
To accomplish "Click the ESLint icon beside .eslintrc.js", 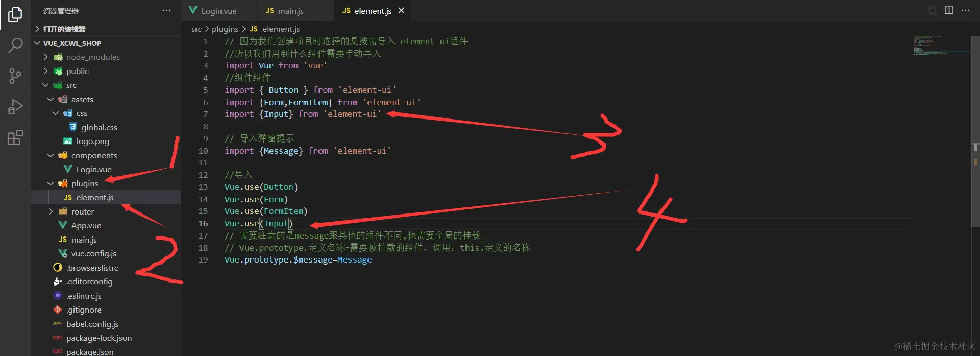I will tap(58, 296).
